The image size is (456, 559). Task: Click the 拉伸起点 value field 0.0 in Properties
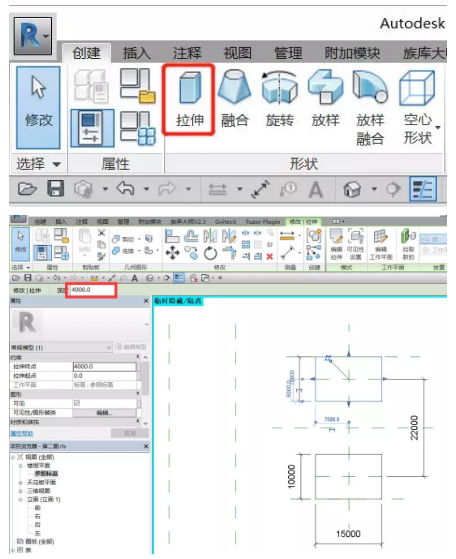coord(104,376)
